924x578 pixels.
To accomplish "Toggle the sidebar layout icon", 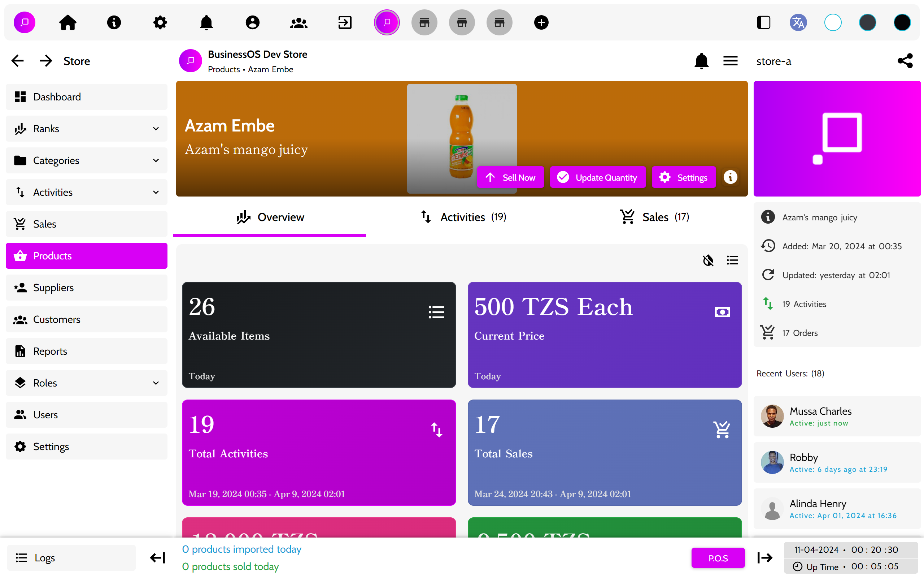I will click(764, 22).
